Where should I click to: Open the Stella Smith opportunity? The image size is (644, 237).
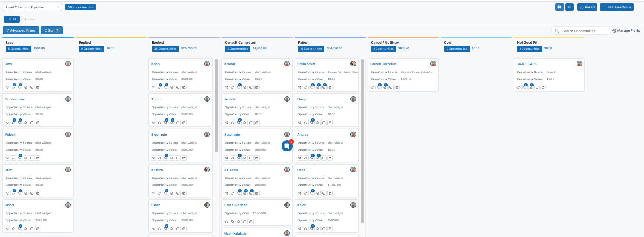tap(306, 64)
